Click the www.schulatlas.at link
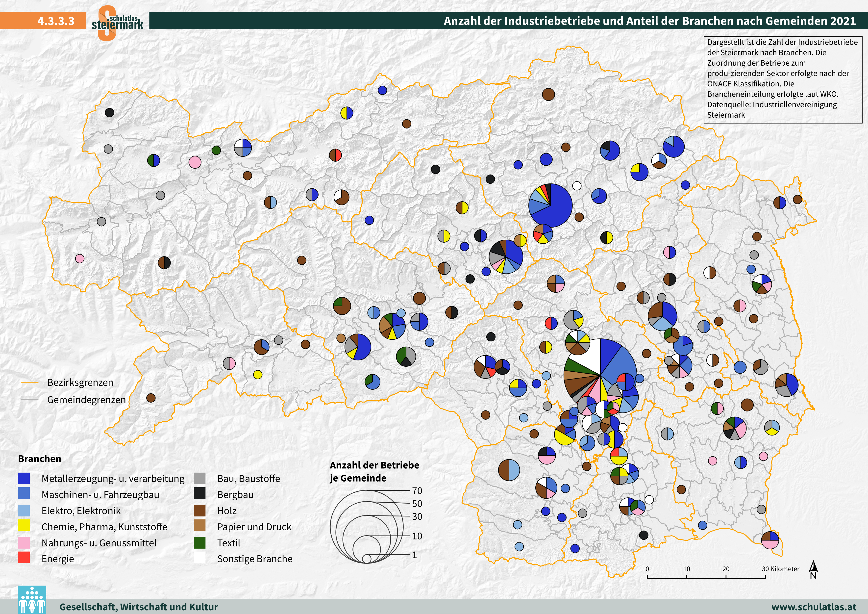The image size is (868, 614). (814, 607)
